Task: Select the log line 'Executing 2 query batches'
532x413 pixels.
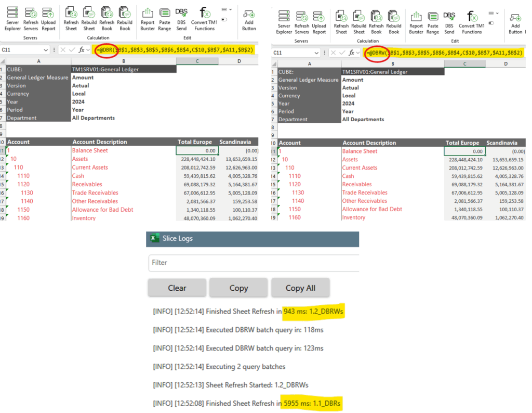Action: pos(219,367)
